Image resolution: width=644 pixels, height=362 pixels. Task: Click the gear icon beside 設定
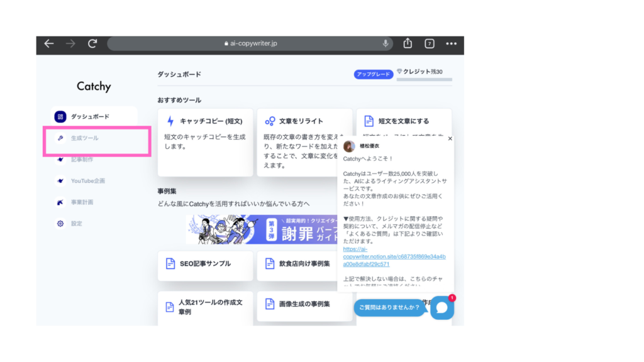[60, 224]
